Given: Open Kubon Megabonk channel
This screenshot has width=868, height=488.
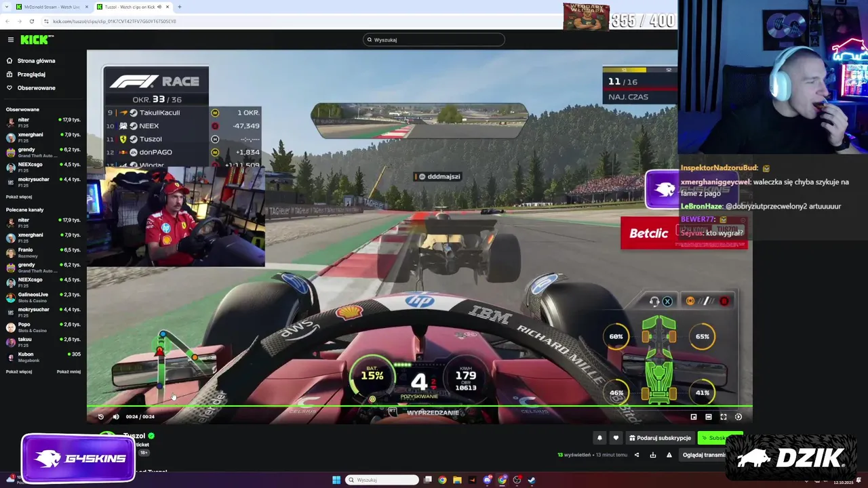Looking at the screenshot, I should coord(43,357).
